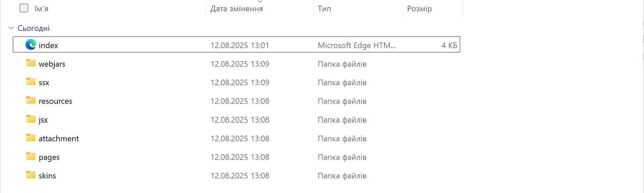644x193 pixels.
Task: Tick the select-all checkbox beside Ім'я
Action: click(24, 8)
